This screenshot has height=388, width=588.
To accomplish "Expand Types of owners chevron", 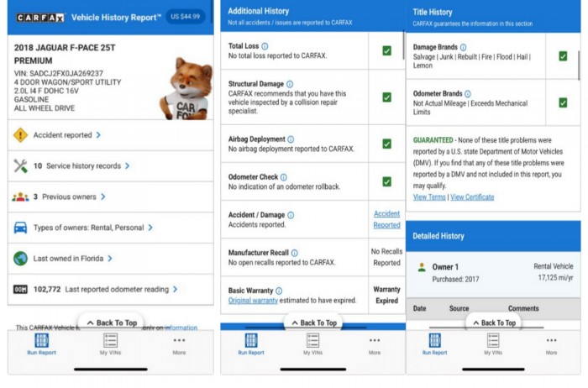I will [150, 228].
